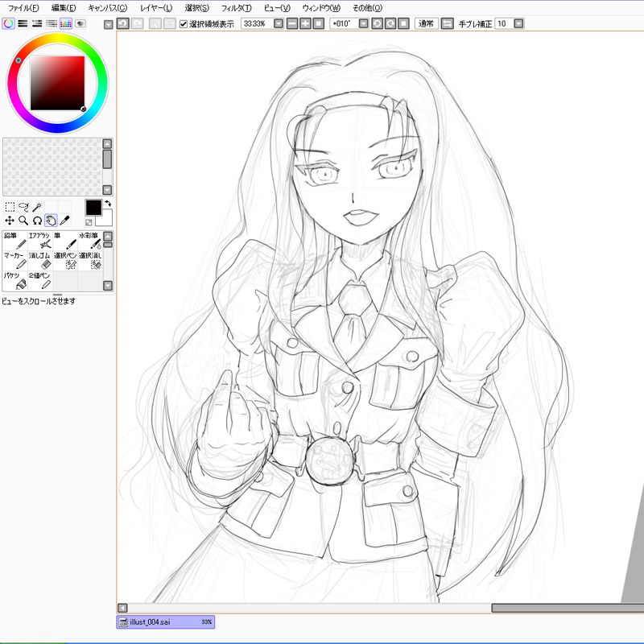Viewport: 644px width, 644px height.
Task: Open the ファイル(F) menu
Action: pos(23,8)
